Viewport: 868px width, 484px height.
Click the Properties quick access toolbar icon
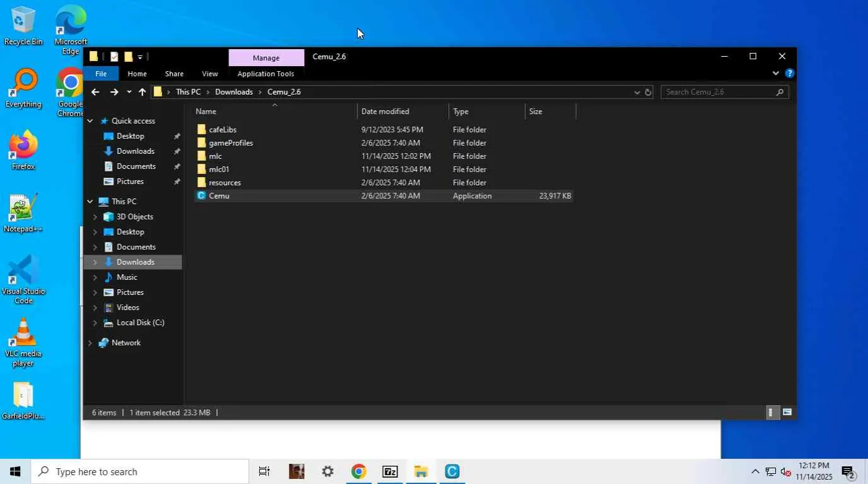pos(114,57)
